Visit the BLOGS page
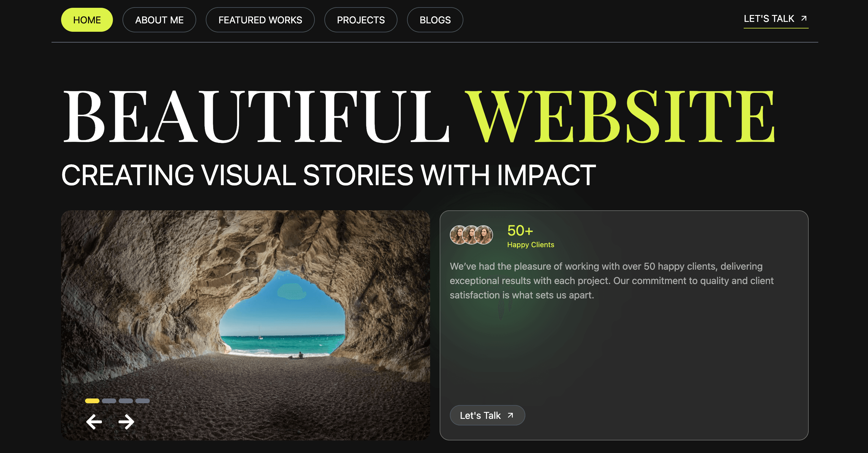 point(435,20)
